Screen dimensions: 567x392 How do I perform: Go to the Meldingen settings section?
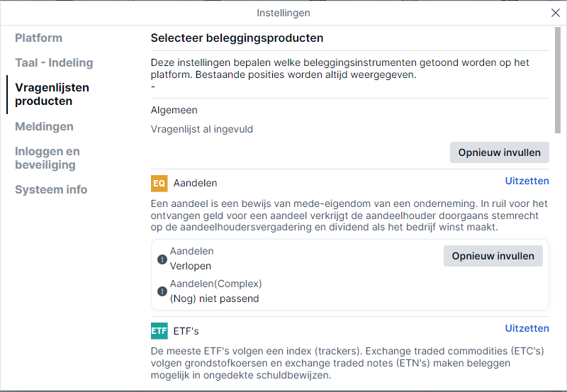(x=44, y=127)
